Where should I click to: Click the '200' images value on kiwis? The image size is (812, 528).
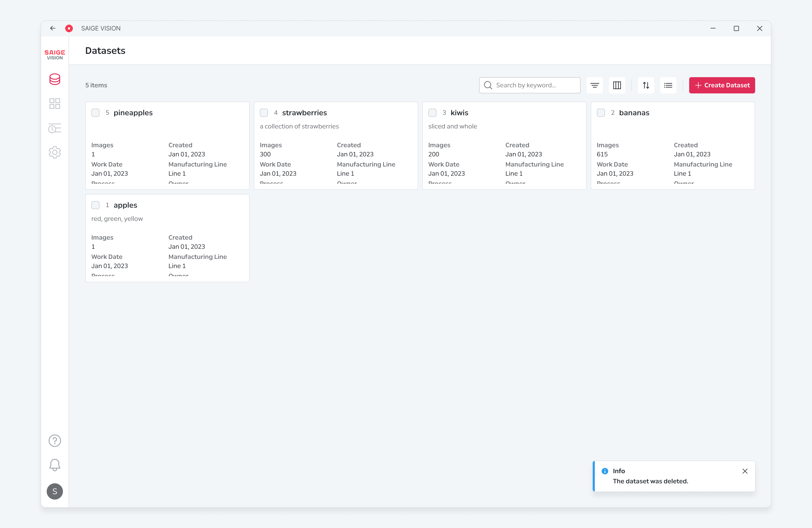[x=434, y=154]
